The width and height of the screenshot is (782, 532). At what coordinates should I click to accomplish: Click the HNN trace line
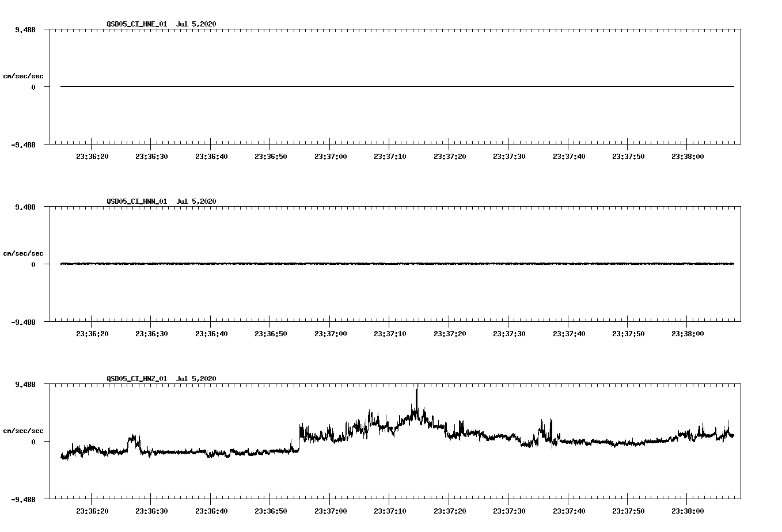click(397, 264)
